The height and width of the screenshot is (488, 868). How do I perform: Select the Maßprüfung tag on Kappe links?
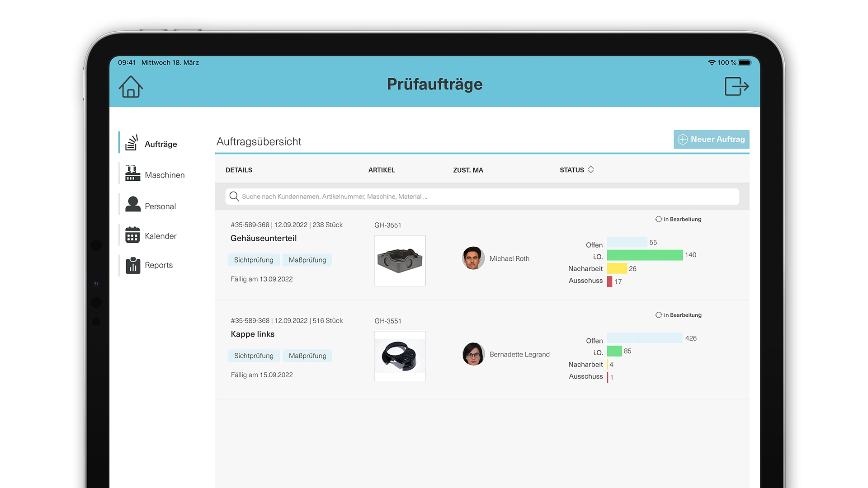(x=307, y=356)
